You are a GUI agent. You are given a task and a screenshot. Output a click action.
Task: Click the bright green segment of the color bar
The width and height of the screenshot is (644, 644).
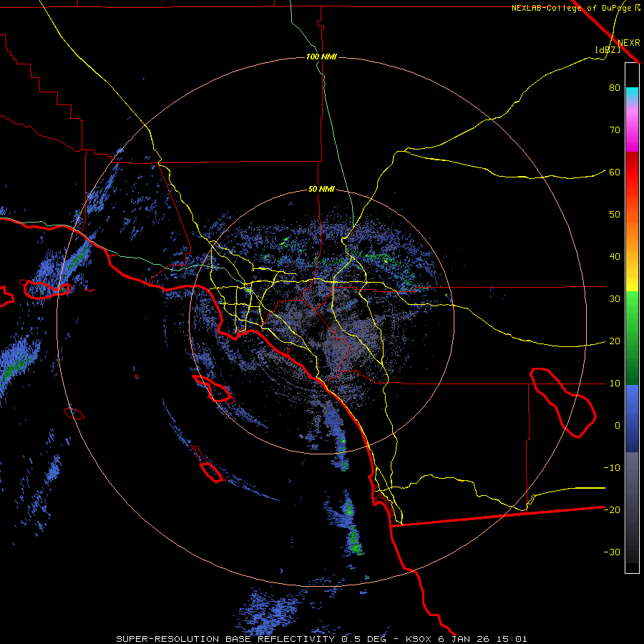(x=632, y=304)
